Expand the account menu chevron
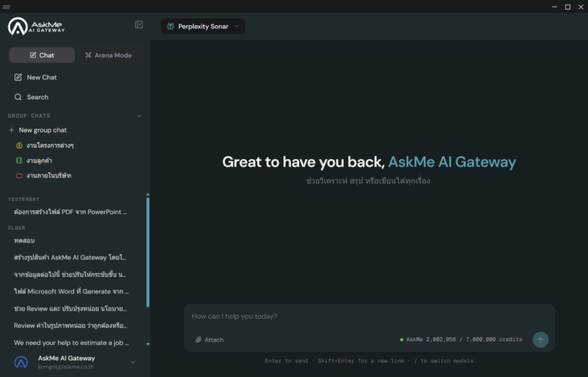Image resolution: width=588 pixels, height=377 pixels. 133,362
